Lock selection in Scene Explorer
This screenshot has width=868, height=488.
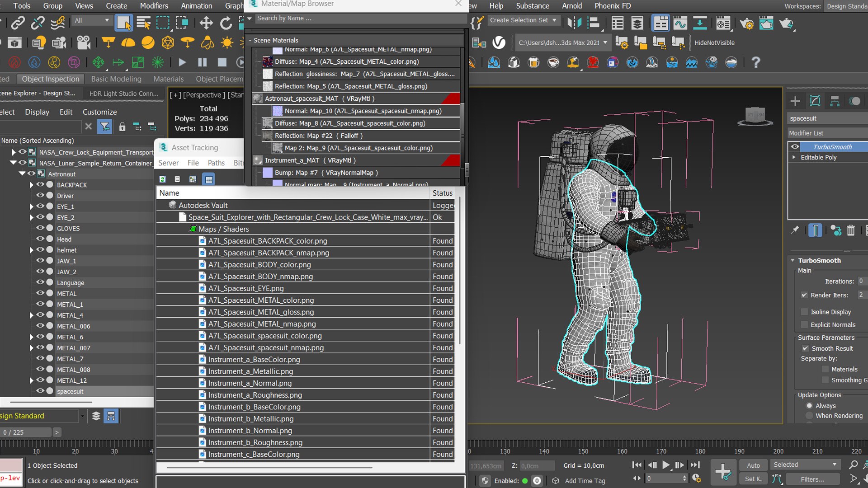pos(122,127)
